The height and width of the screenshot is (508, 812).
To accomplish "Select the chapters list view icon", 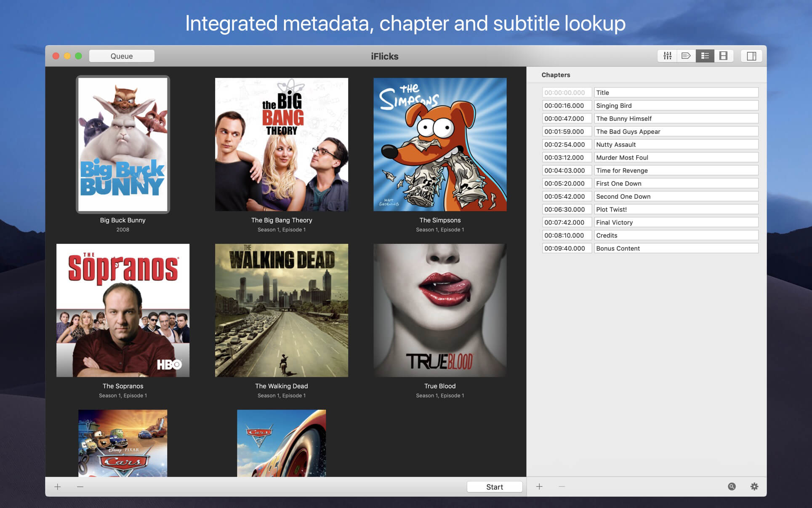I will point(705,56).
